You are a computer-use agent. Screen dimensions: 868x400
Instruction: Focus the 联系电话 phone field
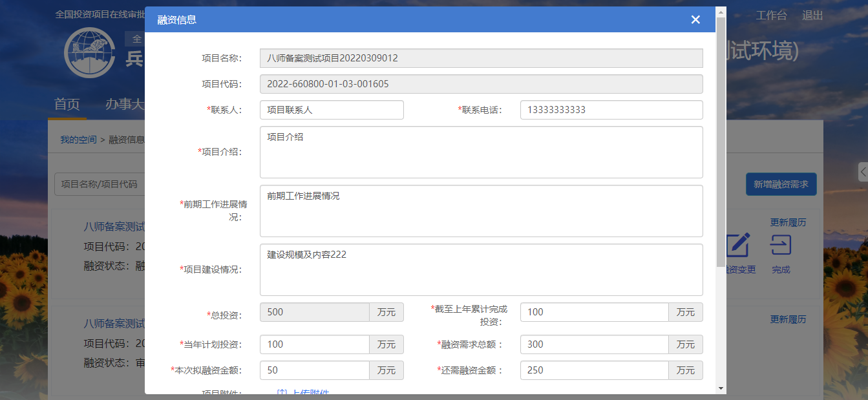(x=611, y=110)
